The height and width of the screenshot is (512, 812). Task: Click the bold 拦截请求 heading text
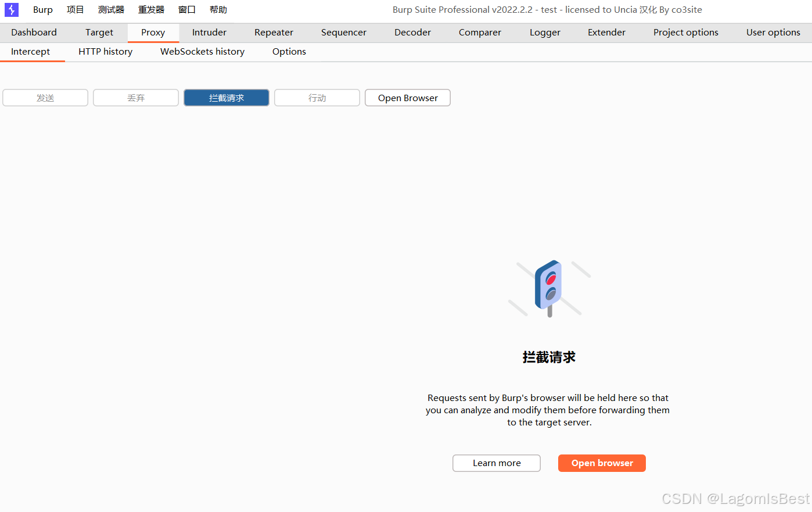[x=549, y=357]
